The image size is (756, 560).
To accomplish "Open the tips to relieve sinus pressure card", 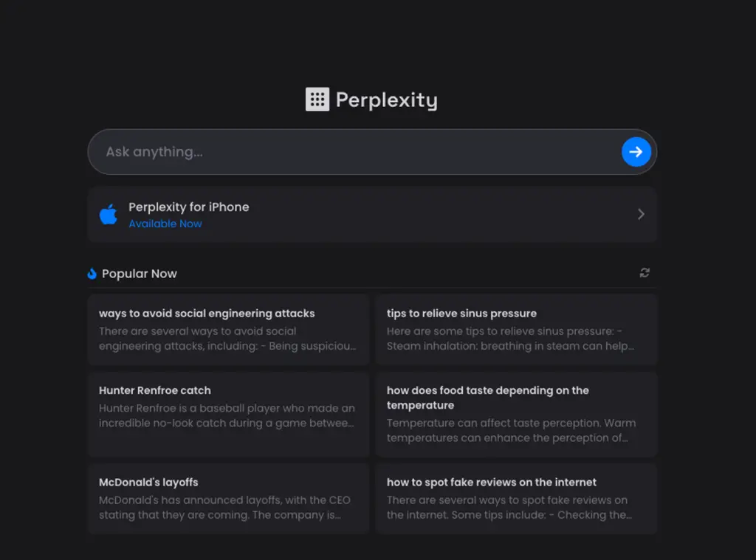I will click(x=516, y=329).
